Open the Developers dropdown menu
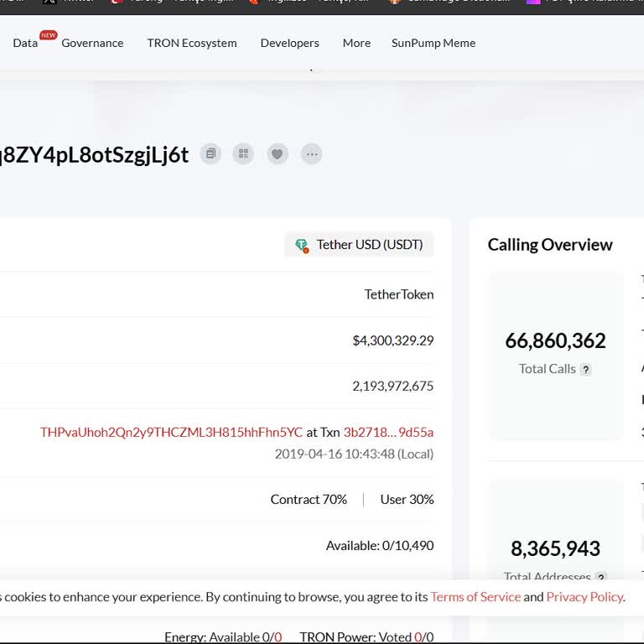The height and width of the screenshot is (644, 644). tap(289, 43)
